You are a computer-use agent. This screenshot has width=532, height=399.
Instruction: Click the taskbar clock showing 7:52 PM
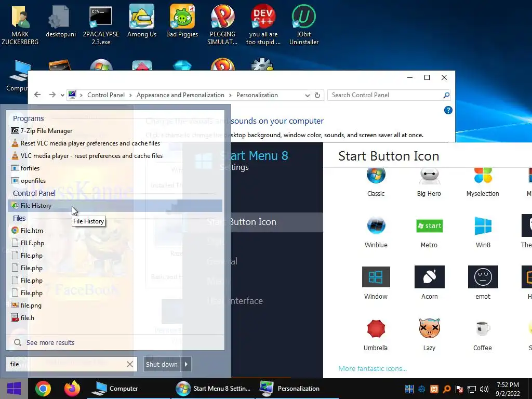508,389
